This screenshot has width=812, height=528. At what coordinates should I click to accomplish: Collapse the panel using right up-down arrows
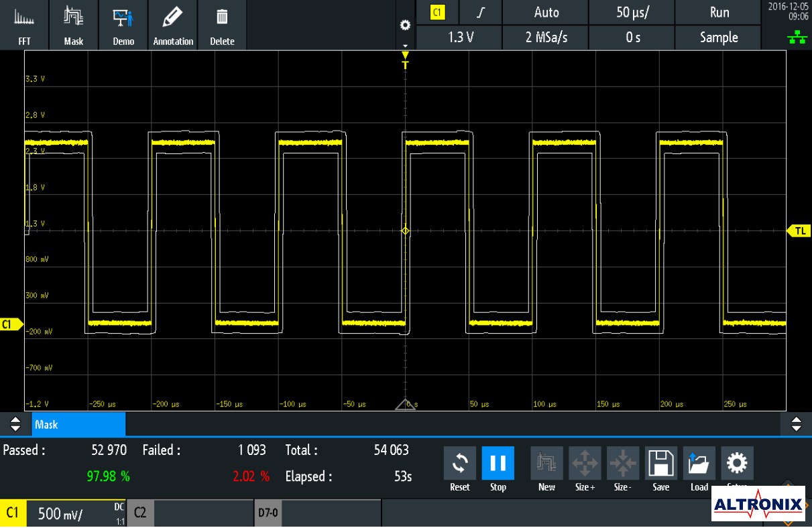(x=797, y=424)
